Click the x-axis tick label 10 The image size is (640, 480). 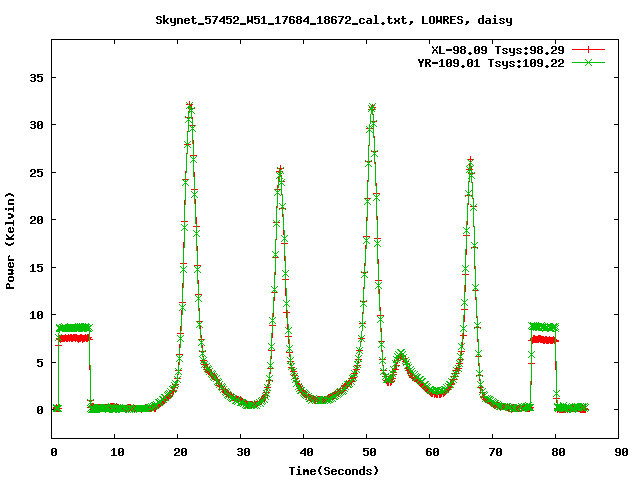117,452
